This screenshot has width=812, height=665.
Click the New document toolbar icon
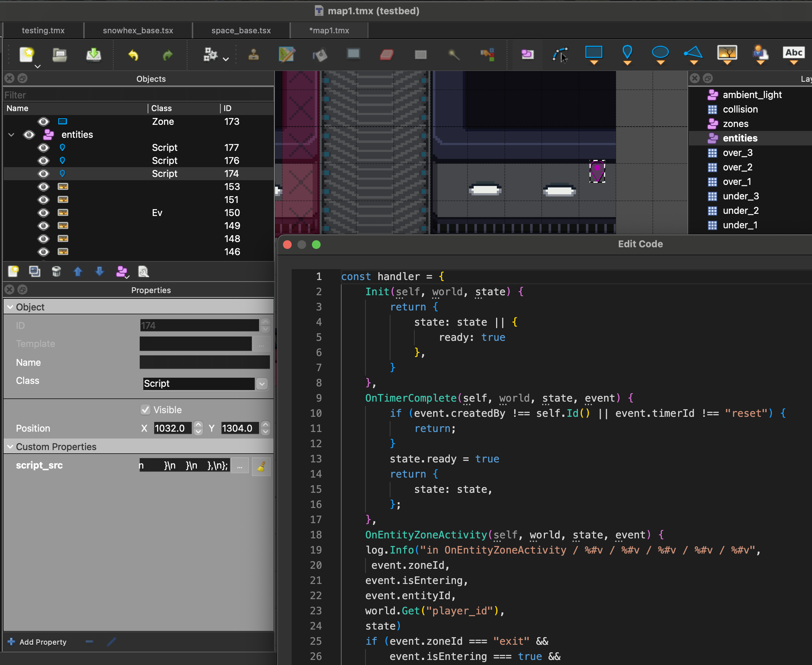point(27,54)
